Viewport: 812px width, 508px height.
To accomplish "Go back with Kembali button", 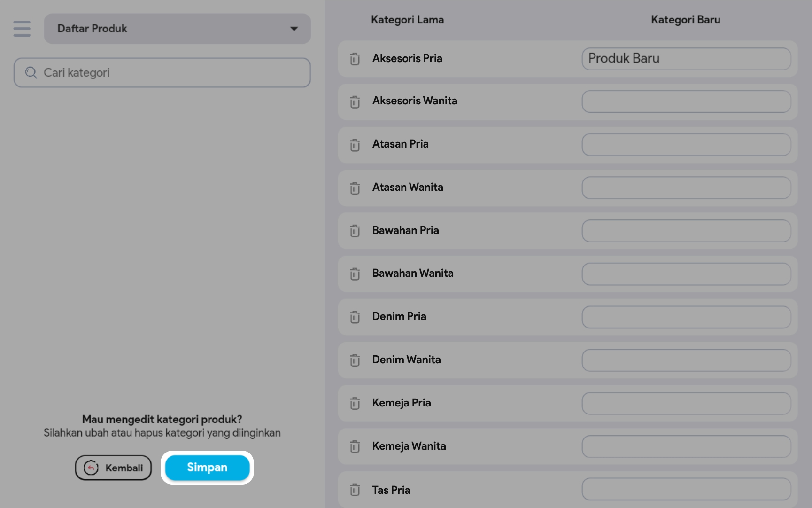I will pyautogui.click(x=113, y=468).
